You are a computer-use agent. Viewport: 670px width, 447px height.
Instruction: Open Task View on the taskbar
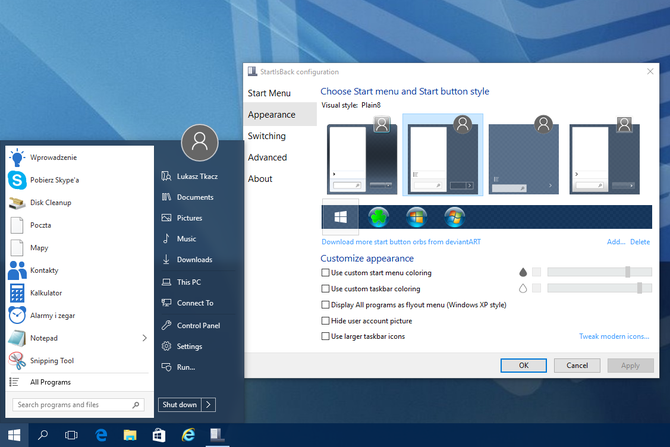(x=72, y=435)
